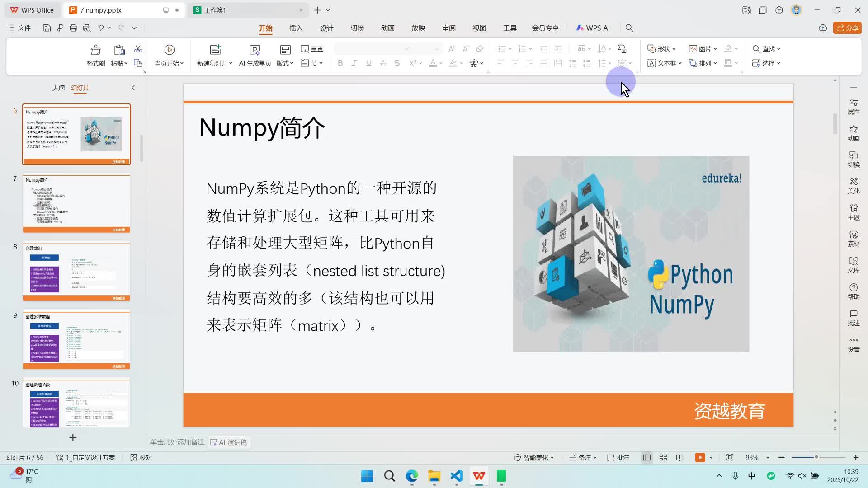Click the Format Painter (格式刷) icon
This screenshot has height=488, width=868.
[x=95, y=50]
